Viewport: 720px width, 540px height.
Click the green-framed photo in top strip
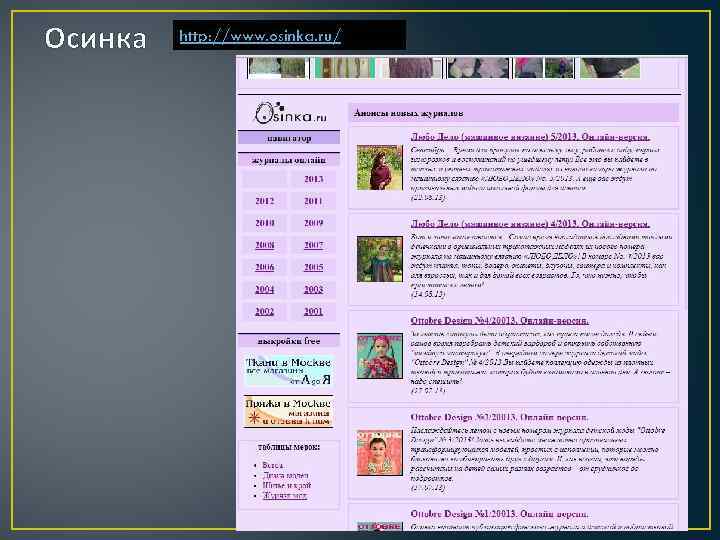[345, 68]
